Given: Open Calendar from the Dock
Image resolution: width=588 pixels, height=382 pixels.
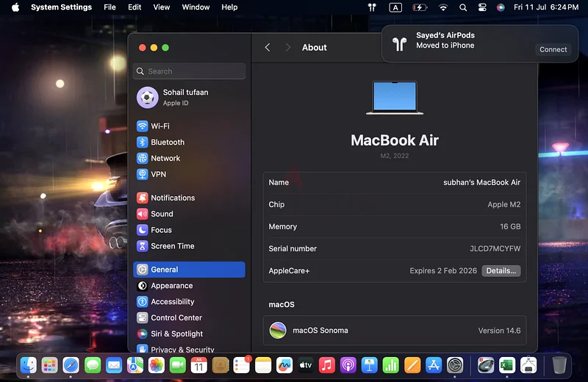Looking at the screenshot, I should [x=198, y=365].
